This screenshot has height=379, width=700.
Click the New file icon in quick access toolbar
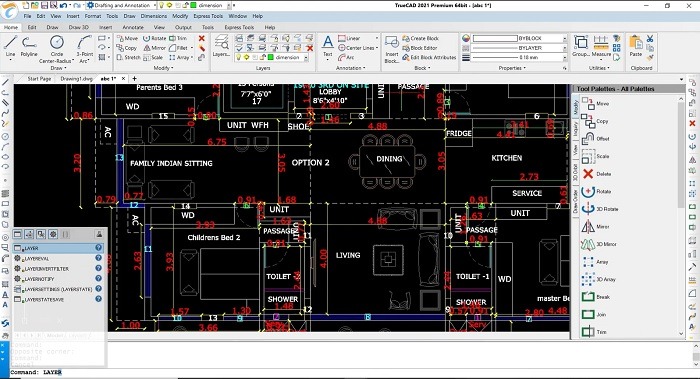(x=26, y=5)
